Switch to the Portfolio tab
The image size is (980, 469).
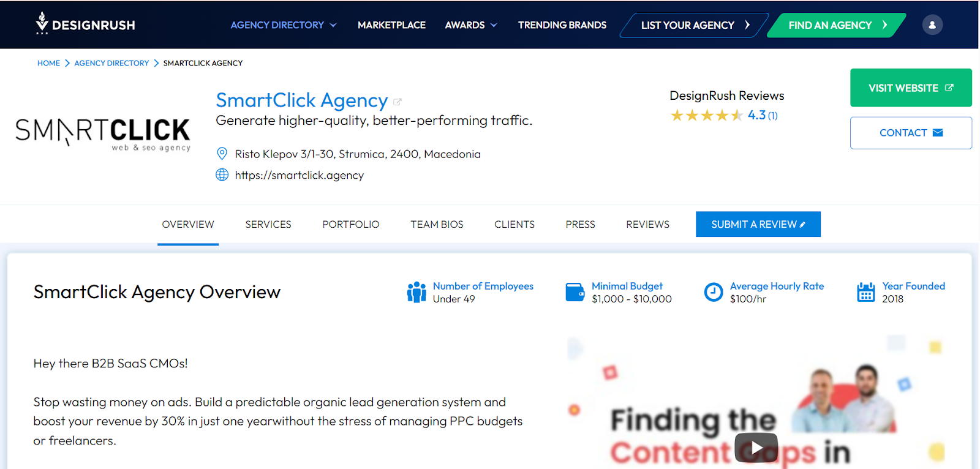point(351,225)
